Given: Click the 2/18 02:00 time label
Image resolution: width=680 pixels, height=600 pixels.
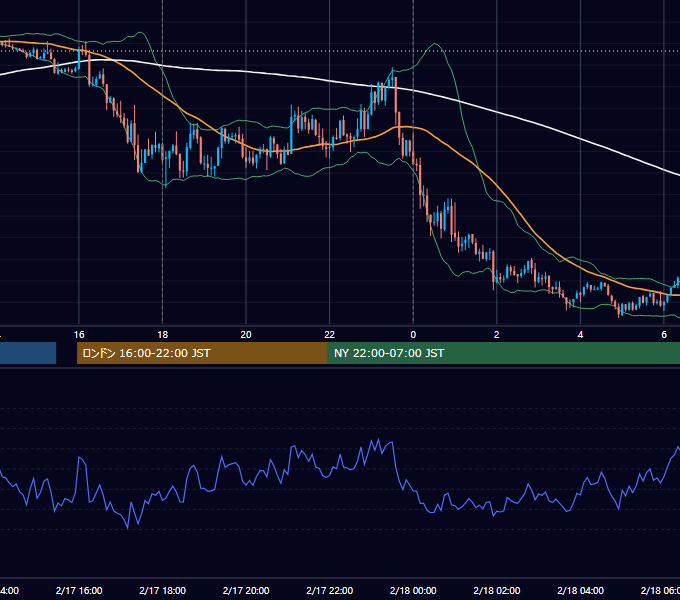Looking at the screenshot, I should pos(497,590).
